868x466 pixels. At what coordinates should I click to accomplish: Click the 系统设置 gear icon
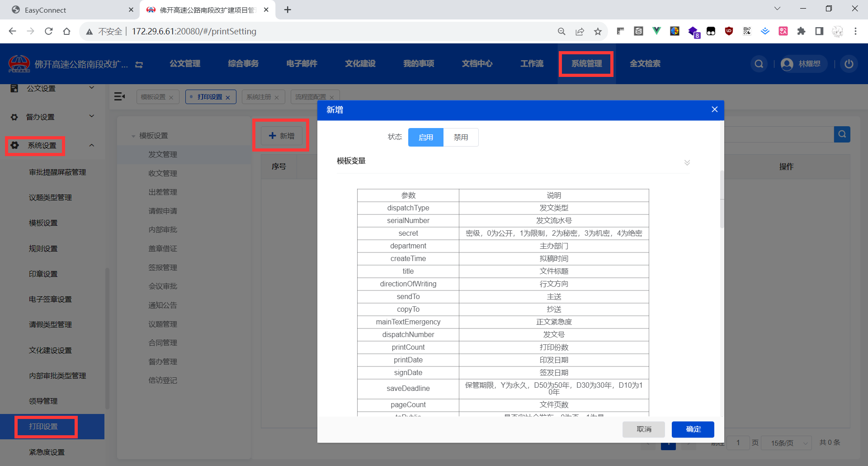point(14,145)
